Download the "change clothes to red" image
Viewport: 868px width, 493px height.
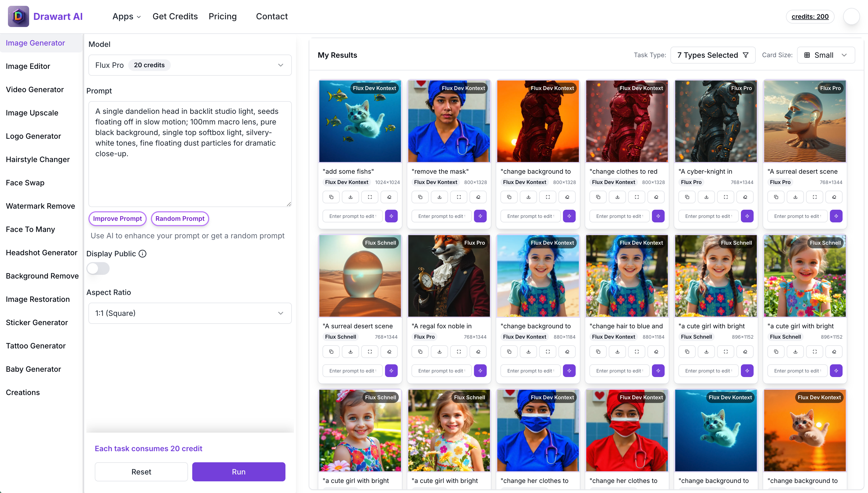618,197
